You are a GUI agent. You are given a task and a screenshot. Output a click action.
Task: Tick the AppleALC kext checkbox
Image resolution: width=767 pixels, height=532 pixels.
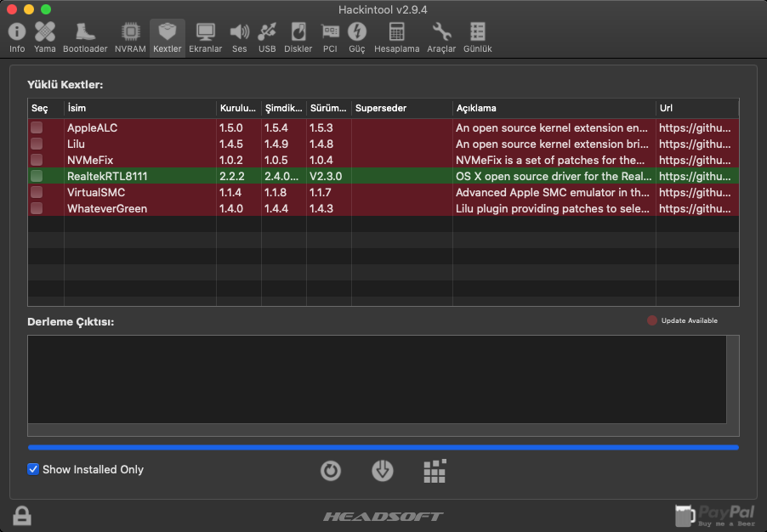(x=37, y=127)
